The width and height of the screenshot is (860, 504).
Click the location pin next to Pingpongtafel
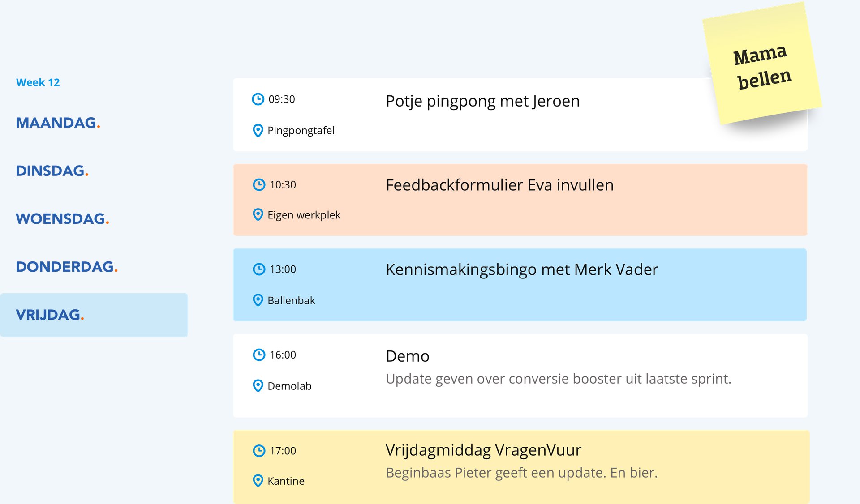point(258,130)
